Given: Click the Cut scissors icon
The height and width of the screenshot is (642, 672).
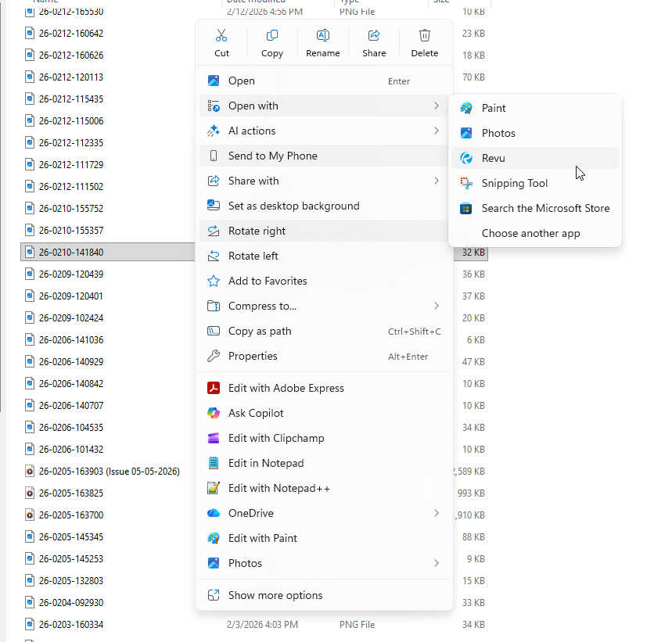Looking at the screenshot, I should (x=221, y=35).
